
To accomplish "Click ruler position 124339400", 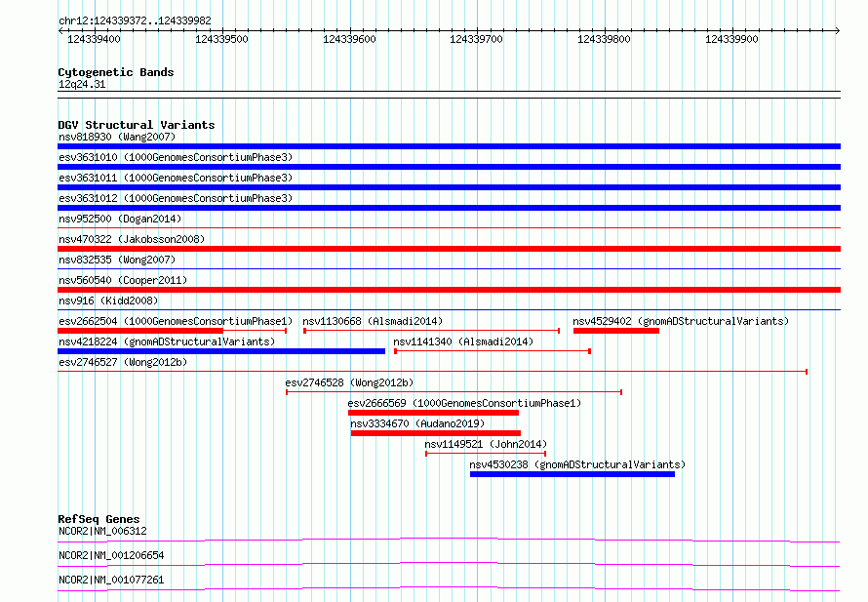I will click(94, 39).
